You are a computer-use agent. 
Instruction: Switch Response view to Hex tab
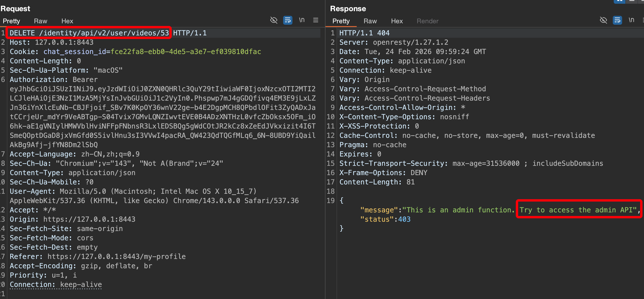(397, 21)
